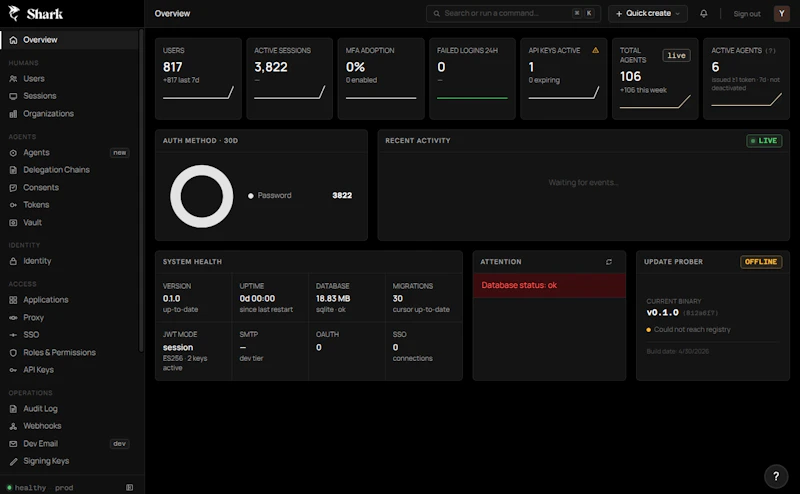Click the Update Prober OFFLINE badge

point(761,262)
